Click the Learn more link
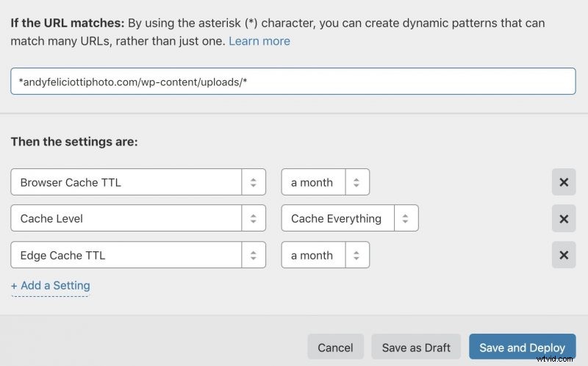Screen dimensions: 588x366 coord(259,41)
